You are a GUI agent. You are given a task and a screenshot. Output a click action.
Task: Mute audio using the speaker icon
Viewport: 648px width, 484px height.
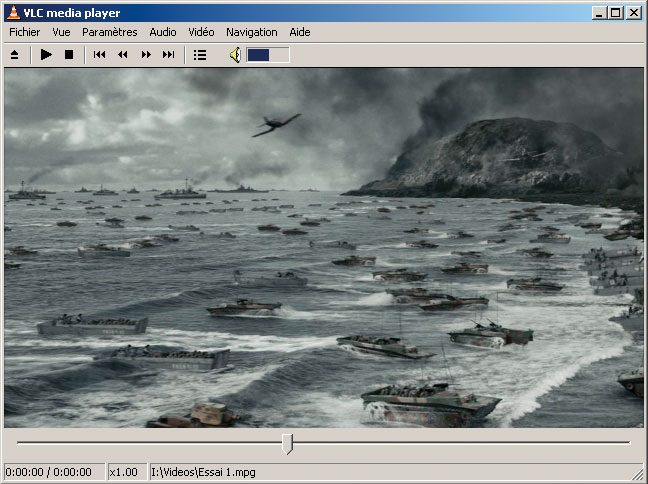click(234, 55)
